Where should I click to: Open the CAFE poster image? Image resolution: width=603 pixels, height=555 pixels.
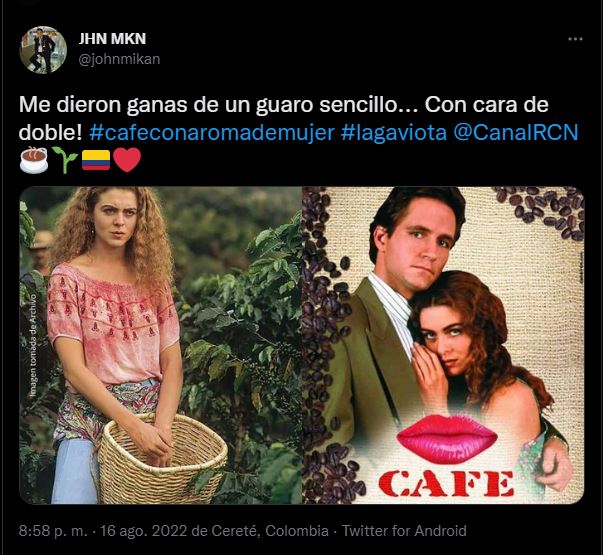(x=443, y=345)
